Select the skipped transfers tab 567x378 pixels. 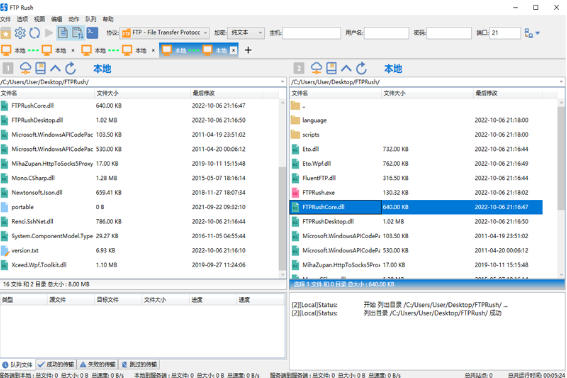click(140, 364)
